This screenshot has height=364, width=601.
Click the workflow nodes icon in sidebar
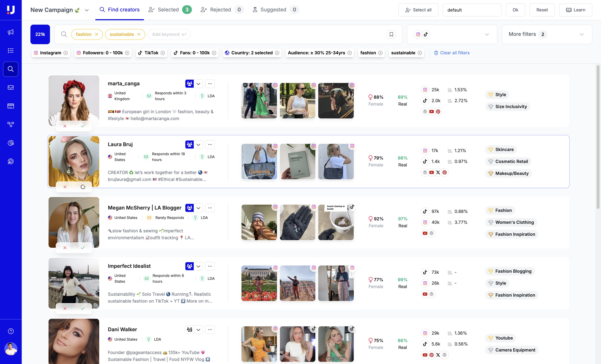tap(11, 124)
